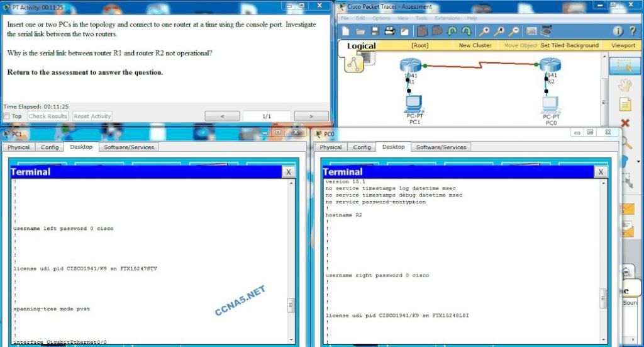Open the Tools menu

[x=421, y=18]
